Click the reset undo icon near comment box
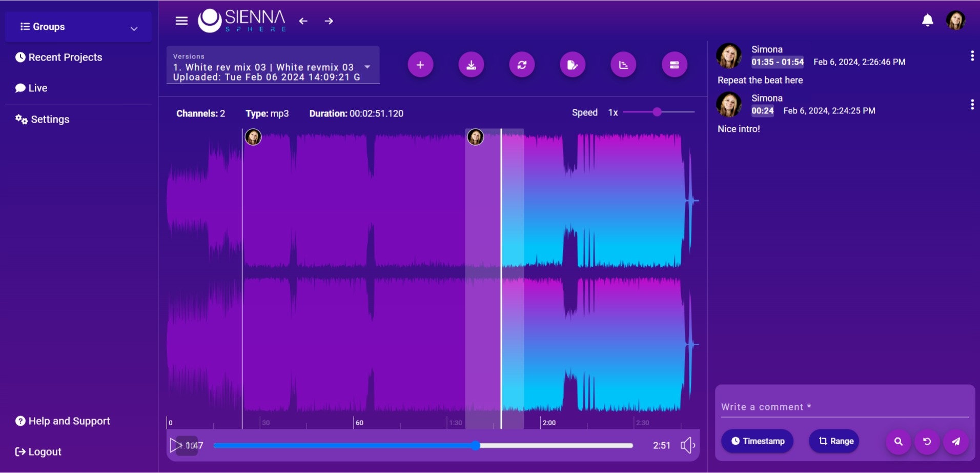This screenshot has width=980, height=473. pyautogui.click(x=927, y=441)
